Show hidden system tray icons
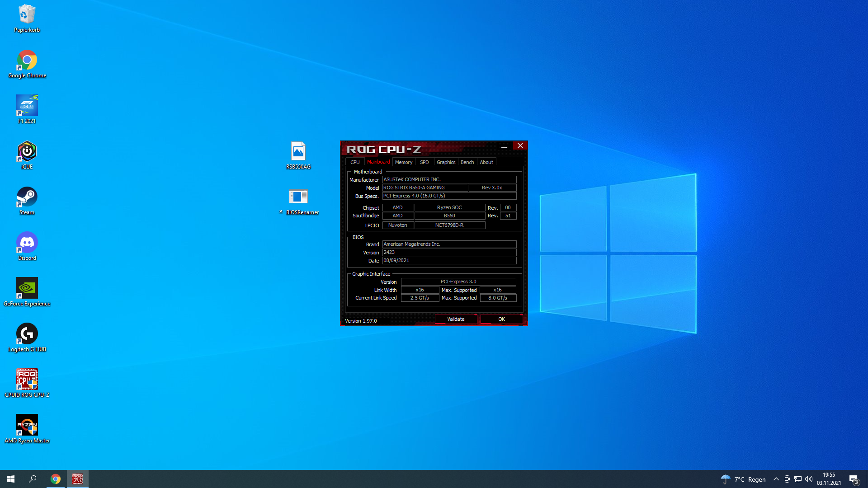 pos(776,479)
